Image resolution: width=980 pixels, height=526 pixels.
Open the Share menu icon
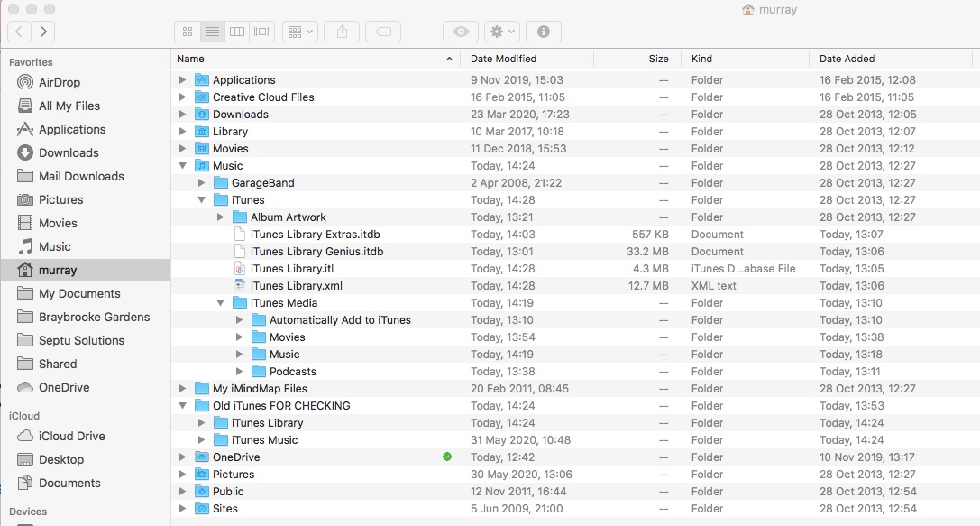342,31
